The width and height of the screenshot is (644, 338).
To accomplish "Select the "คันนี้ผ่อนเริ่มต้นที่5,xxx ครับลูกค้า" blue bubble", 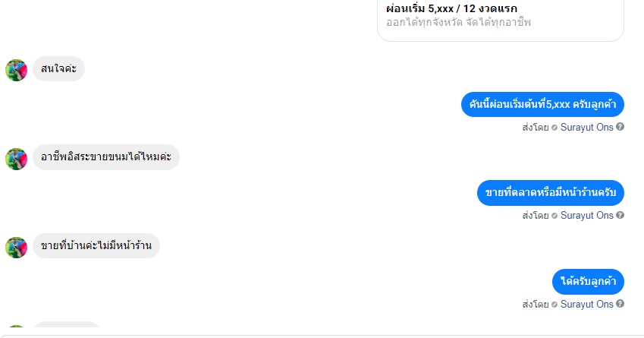I will pyautogui.click(x=542, y=105).
